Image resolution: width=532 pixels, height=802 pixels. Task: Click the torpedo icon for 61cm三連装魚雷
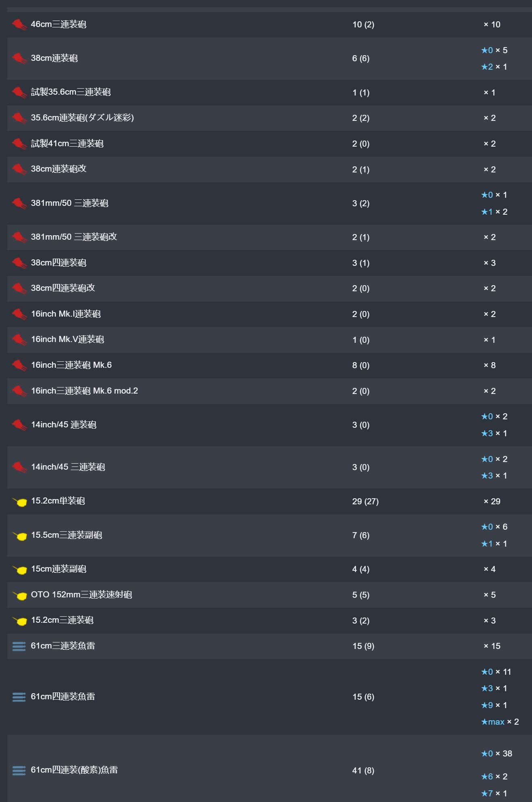19,646
